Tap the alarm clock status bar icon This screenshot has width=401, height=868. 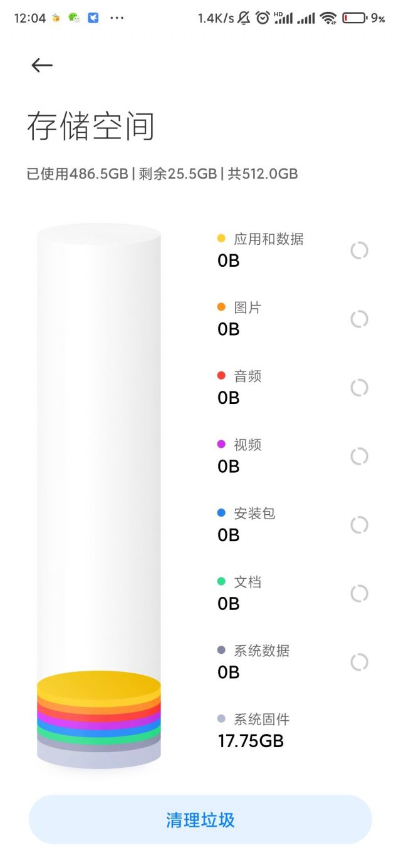[263, 19]
